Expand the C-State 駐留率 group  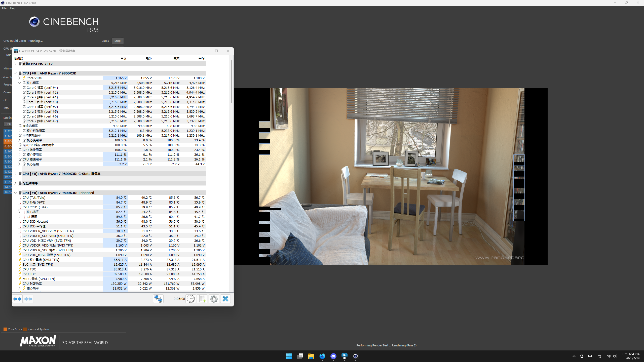15,174
